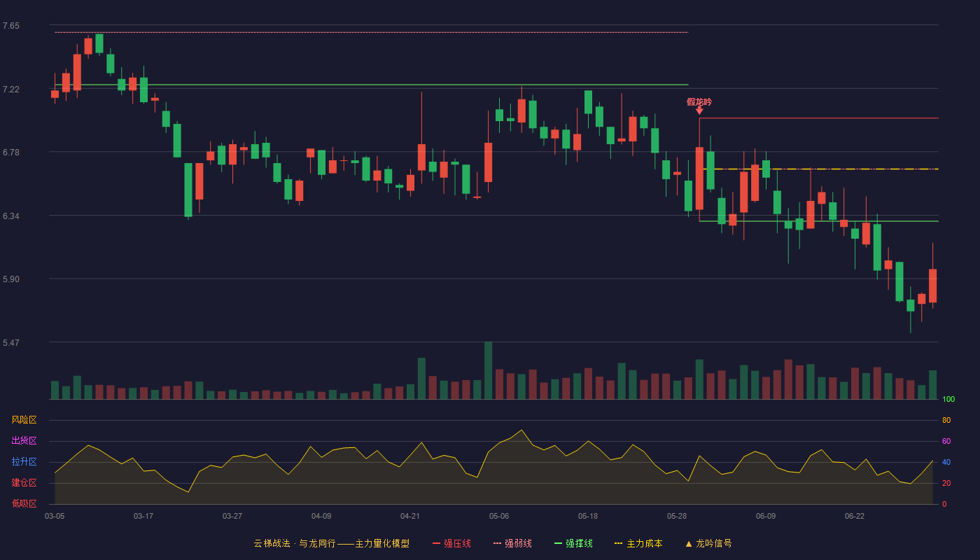The height and width of the screenshot is (560, 980).
Task: Select the 拉升区 zone label
Action: (24, 462)
